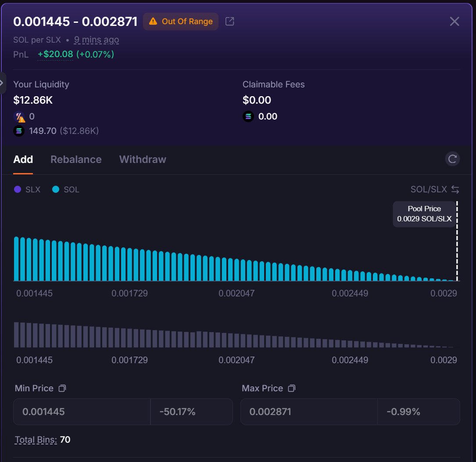Click the 149.70 SOL amount

[43, 131]
